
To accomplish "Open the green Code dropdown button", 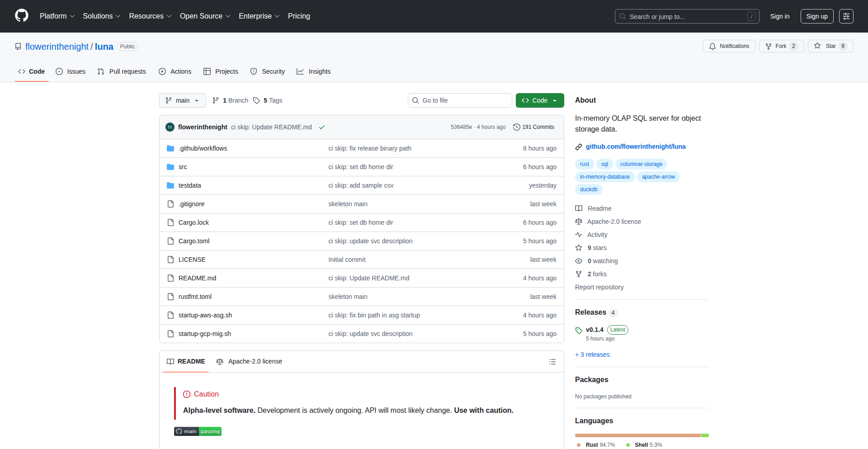I will 539,100.
